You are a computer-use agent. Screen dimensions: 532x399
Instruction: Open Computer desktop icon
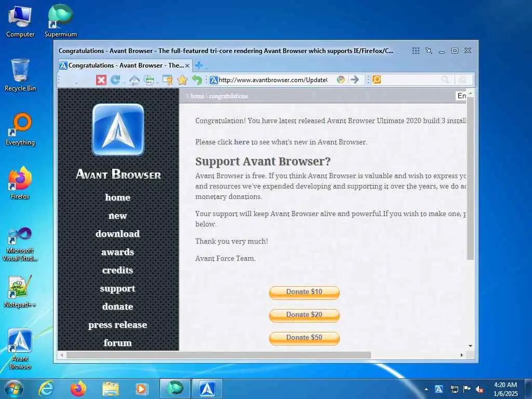tap(20, 21)
